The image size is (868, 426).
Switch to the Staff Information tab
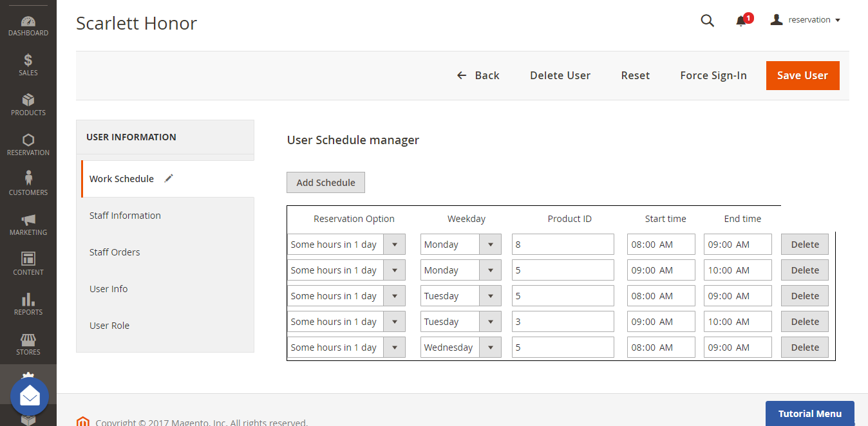[x=165, y=216]
